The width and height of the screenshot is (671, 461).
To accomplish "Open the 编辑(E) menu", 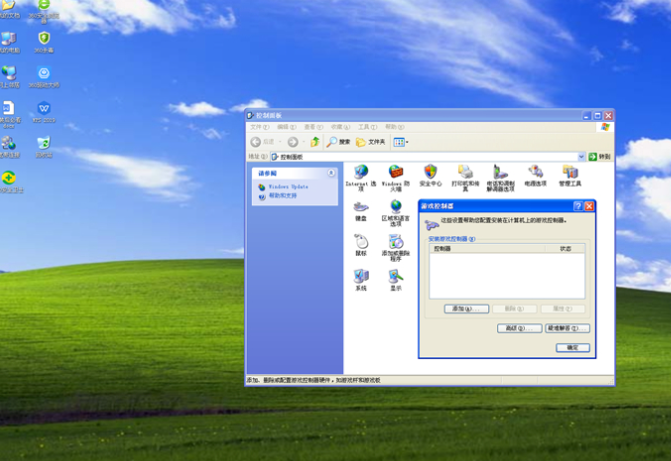I will (x=286, y=127).
